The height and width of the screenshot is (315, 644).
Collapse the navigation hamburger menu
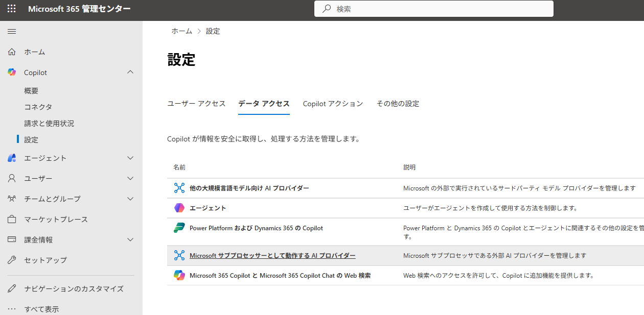(x=11, y=31)
